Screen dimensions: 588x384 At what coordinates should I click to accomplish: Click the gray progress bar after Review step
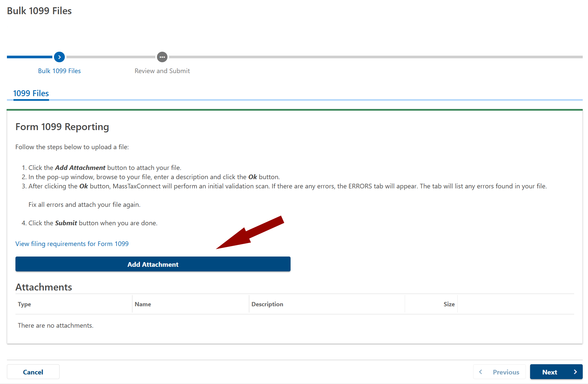click(x=375, y=57)
